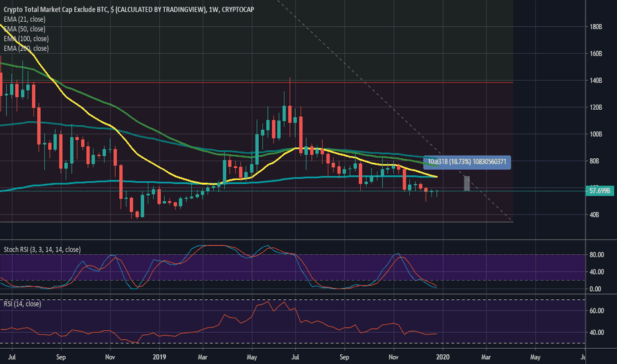This screenshot has height=364, width=617.
Task: Open the RSI (14, close) indicator legend
Action: point(23,304)
